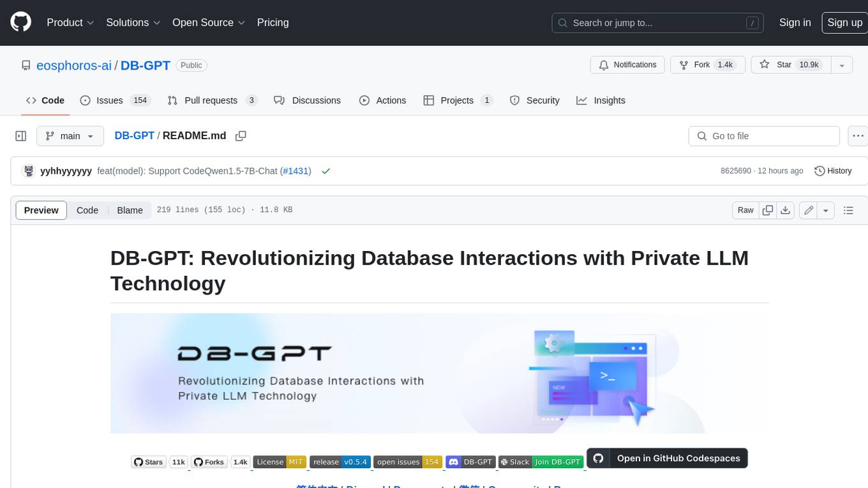Open the Discussions tab

pos(308,100)
